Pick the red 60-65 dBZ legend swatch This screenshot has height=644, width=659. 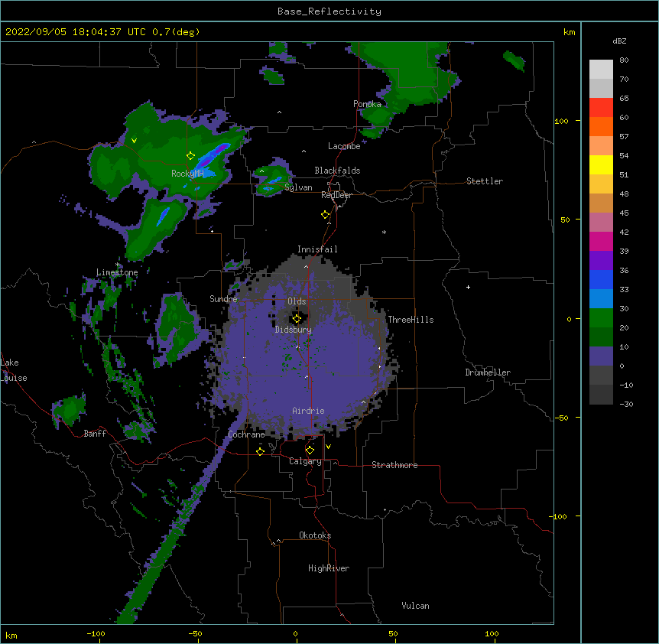click(x=601, y=108)
